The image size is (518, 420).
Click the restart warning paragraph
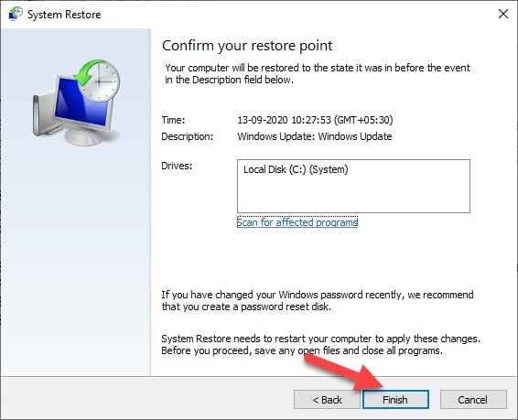pyautogui.click(x=320, y=344)
